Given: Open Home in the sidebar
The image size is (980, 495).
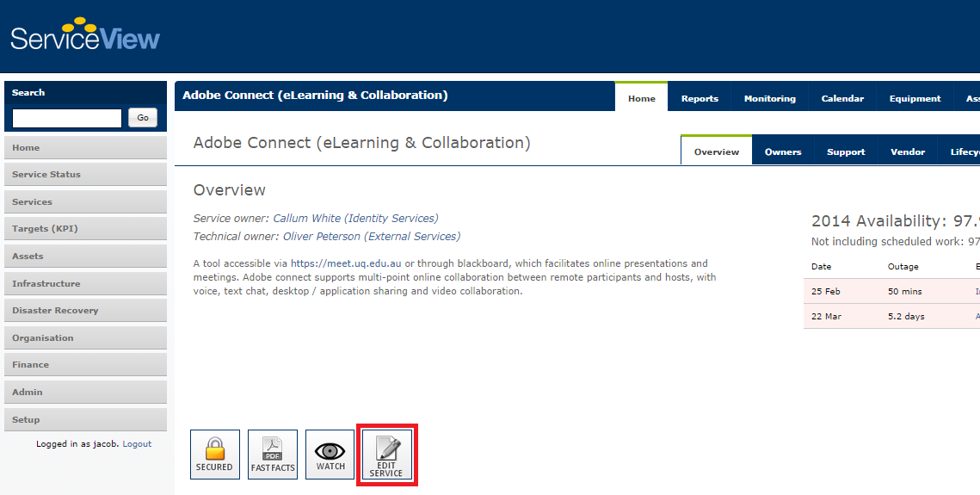Looking at the screenshot, I should (86, 147).
